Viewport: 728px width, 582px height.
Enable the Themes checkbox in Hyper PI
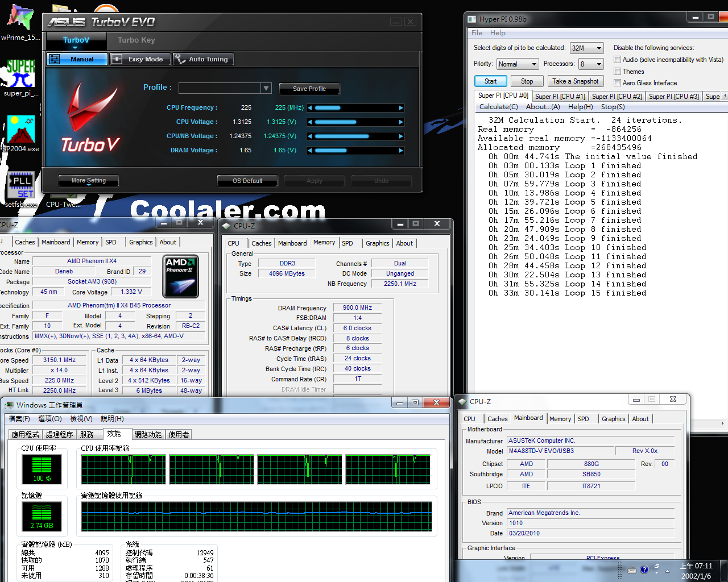point(617,71)
